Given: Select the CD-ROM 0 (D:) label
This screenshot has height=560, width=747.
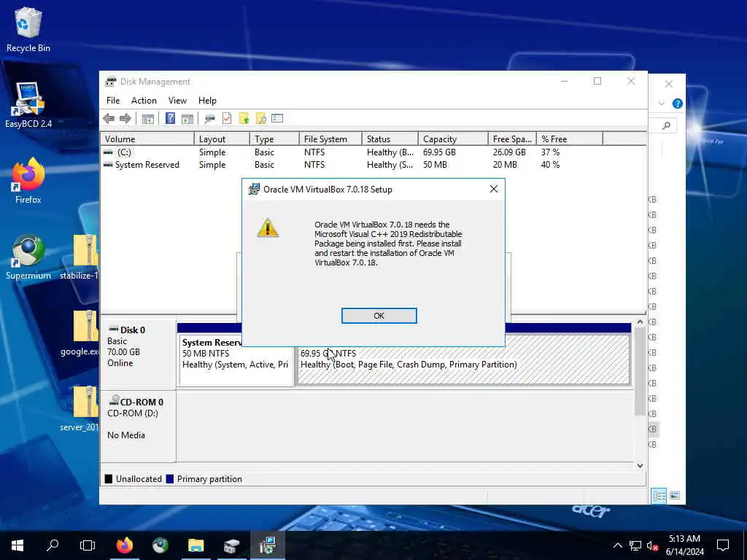Looking at the screenshot, I should point(138,426).
